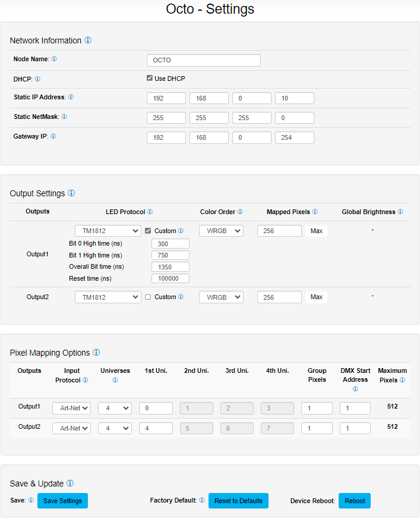Screen dimensions: 420x518
Task: Click the first Static NetMask octet field
Action: [166, 118]
